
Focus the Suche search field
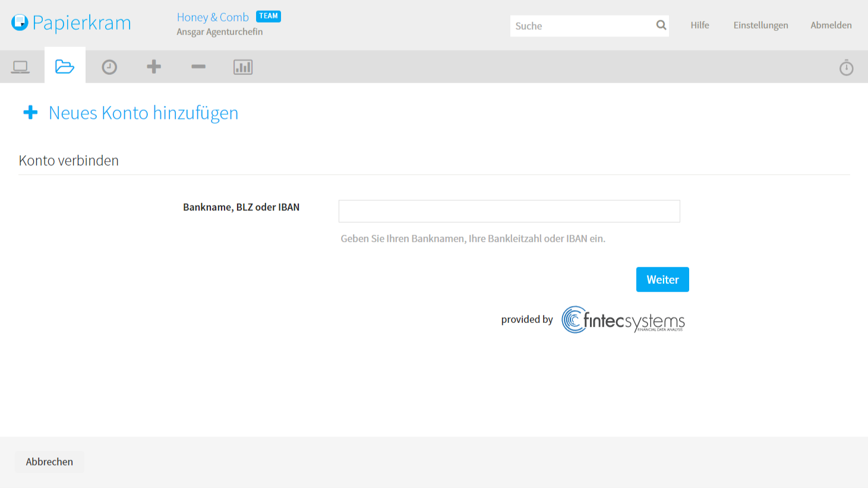[581, 26]
